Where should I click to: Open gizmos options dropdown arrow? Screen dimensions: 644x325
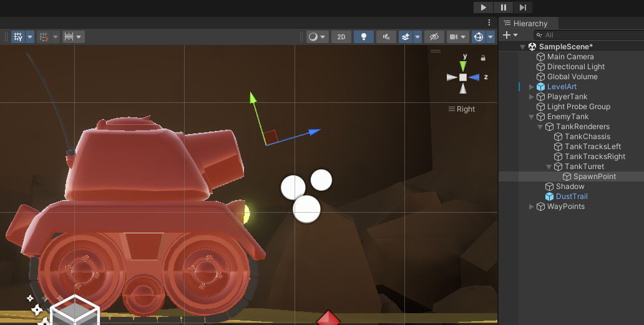(x=490, y=37)
